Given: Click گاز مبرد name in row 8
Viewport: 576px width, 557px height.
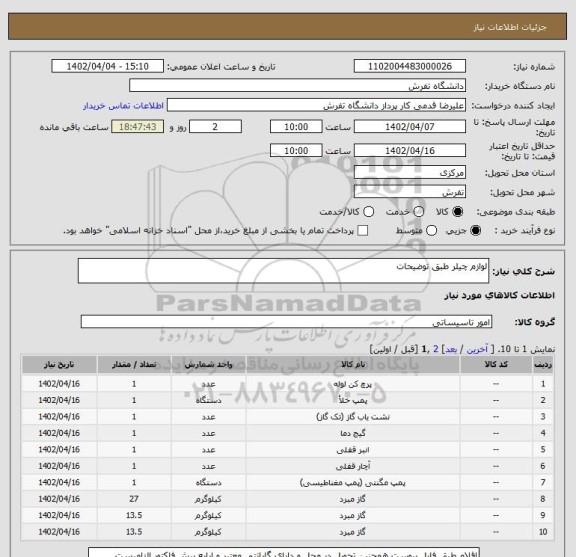Looking at the screenshot, I should (353, 499).
